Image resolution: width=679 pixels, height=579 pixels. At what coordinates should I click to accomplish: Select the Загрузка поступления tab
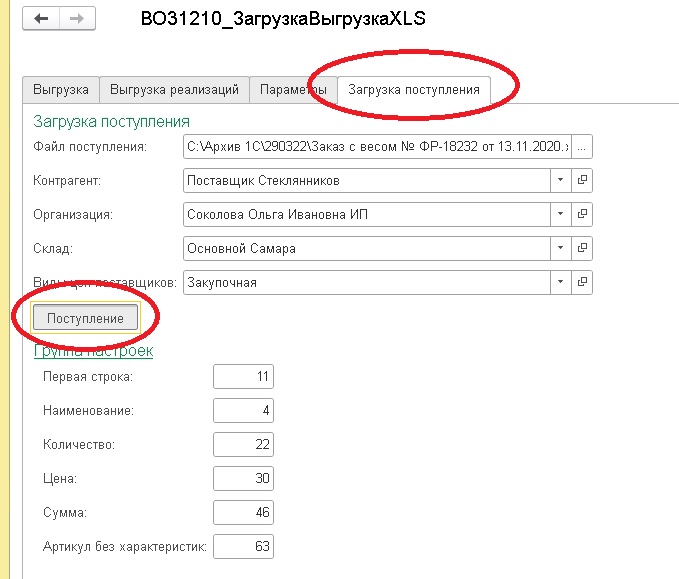coord(413,89)
